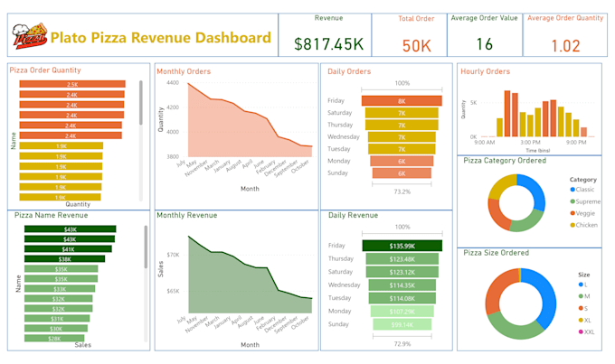Select the Chicken category legend entry
Image resolution: width=615 pixels, height=364 pixels.
pyautogui.click(x=583, y=225)
